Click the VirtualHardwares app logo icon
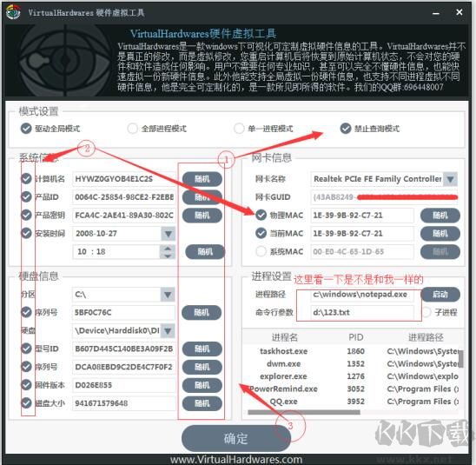This screenshot has height=465, width=476. point(13,12)
